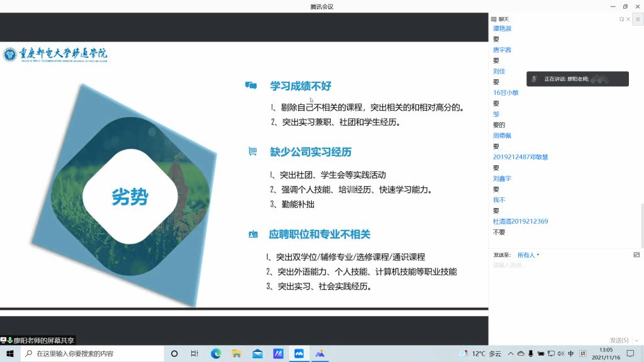Viewport: 644px width, 362px height.
Task: Expand the 所有人 recipient dropdown
Action: 528,255
